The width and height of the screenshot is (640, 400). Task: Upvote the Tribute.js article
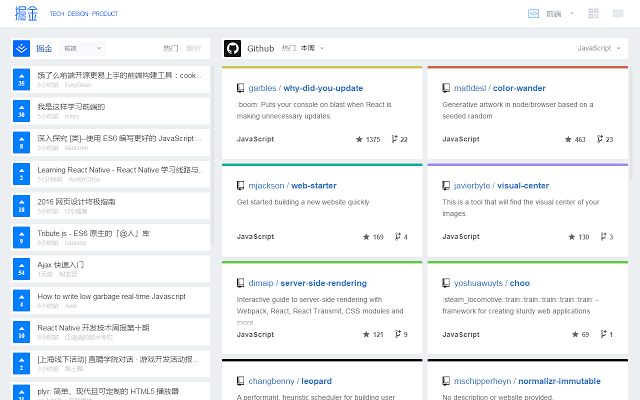coord(21,237)
